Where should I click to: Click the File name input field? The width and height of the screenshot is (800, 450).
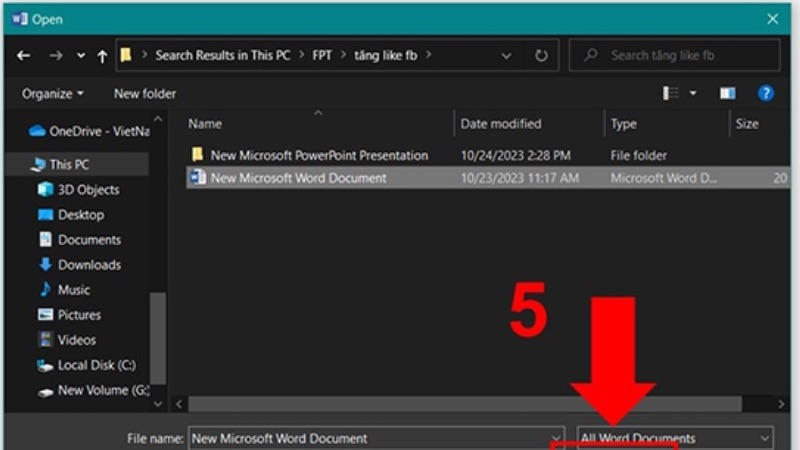point(377,438)
